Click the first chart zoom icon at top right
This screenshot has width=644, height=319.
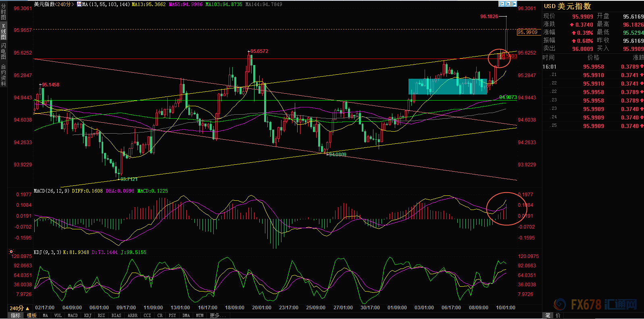(501, 4)
